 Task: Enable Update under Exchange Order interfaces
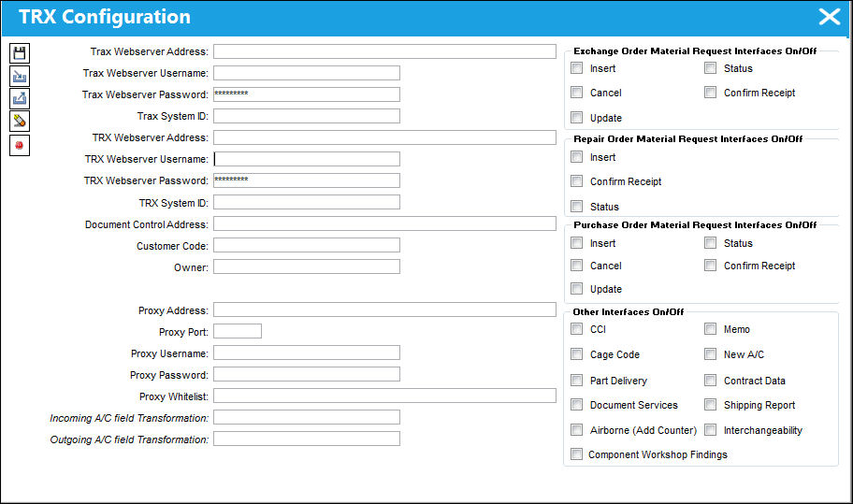(577, 118)
